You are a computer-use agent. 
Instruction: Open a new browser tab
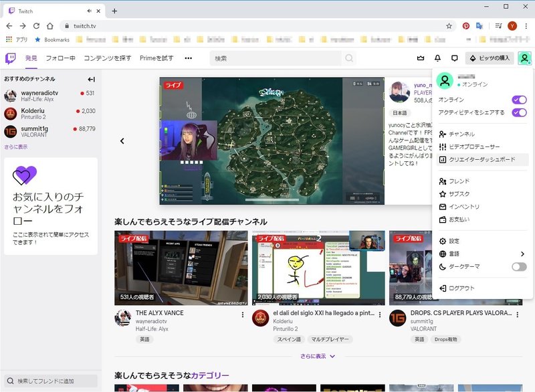[x=114, y=11]
